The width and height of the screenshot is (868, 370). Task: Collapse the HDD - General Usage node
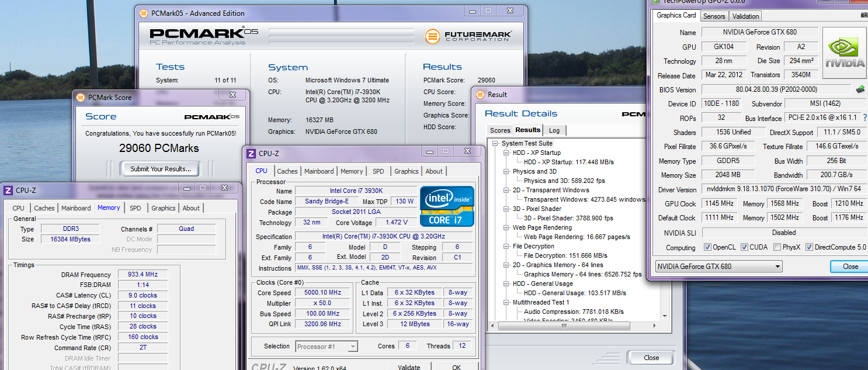click(506, 283)
